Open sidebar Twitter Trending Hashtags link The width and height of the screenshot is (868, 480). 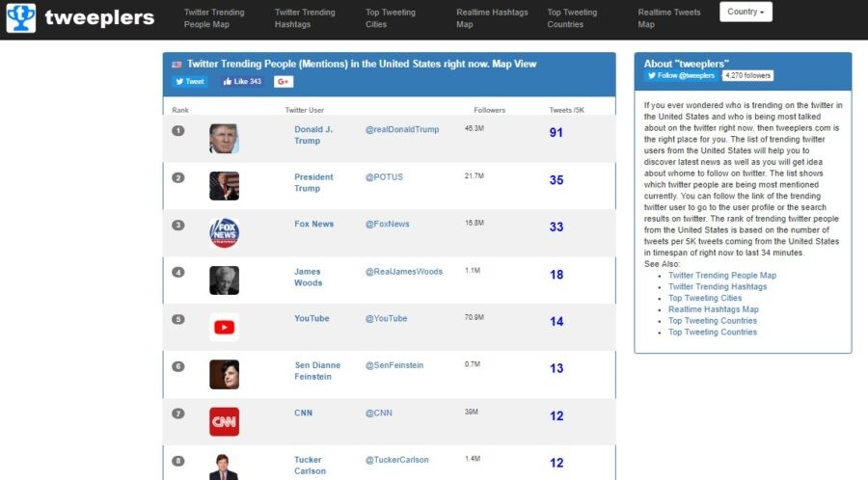pyautogui.click(x=718, y=286)
